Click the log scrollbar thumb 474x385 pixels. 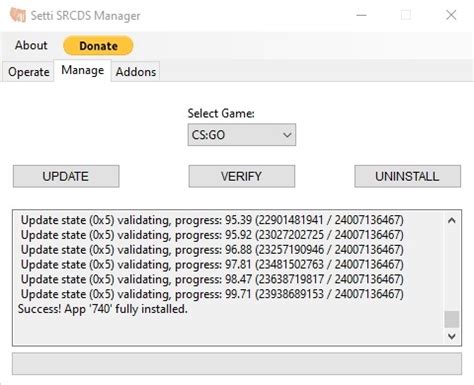452,319
